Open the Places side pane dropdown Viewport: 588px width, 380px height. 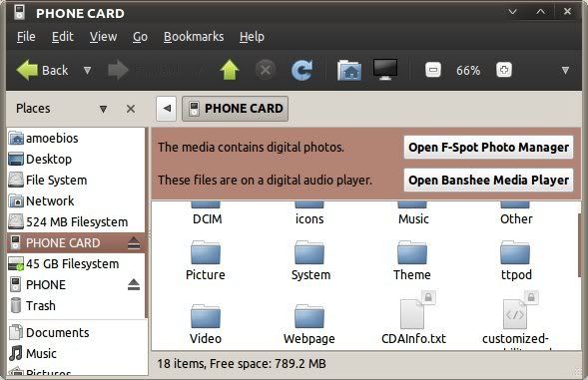click(x=103, y=109)
